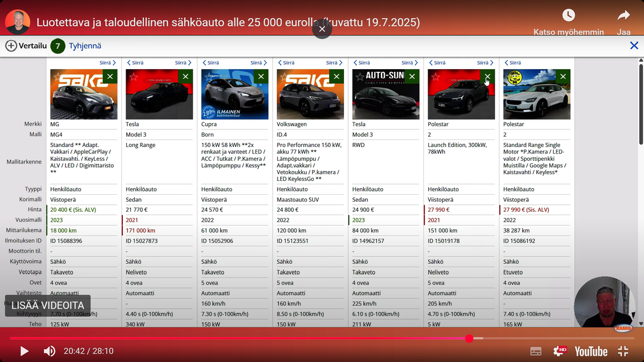This screenshot has width=644, height=362.
Task: Move Volkswagen ID.4 column right with Siirrä
Action: tap(334, 63)
